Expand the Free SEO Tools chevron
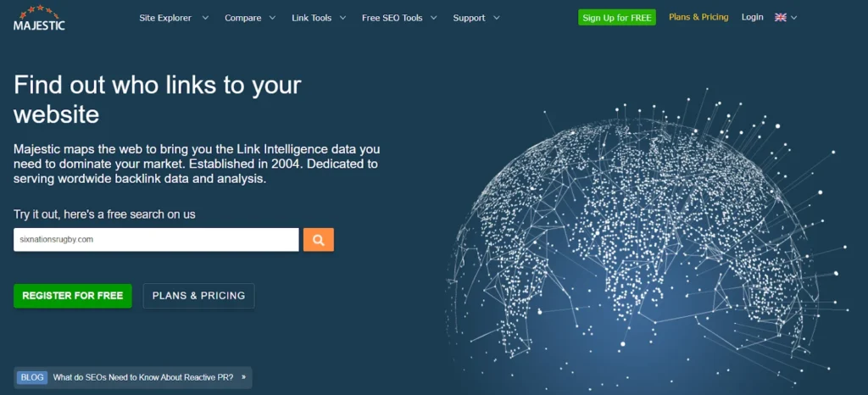Image resolution: width=868 pixels, height=395 pixels. pos(433,18)
